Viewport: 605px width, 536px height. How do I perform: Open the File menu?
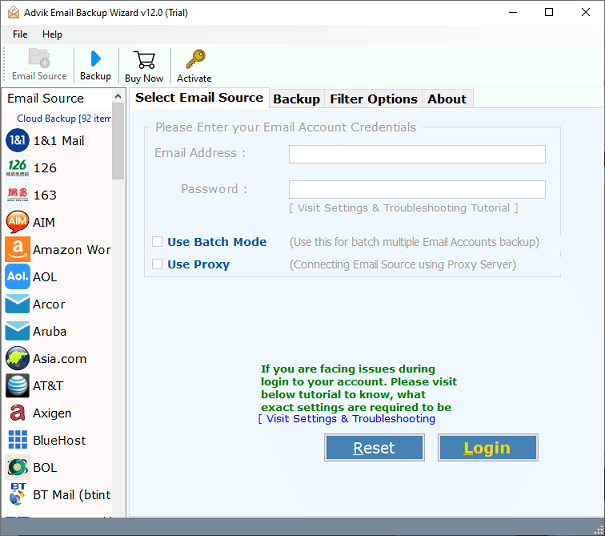20,34
